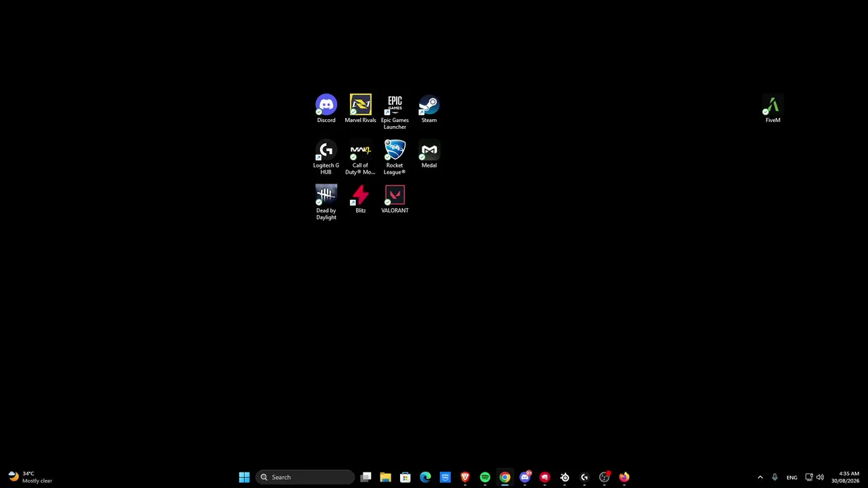
Task: Launch Brave browser from the taskbar
Action: [465, 477]
